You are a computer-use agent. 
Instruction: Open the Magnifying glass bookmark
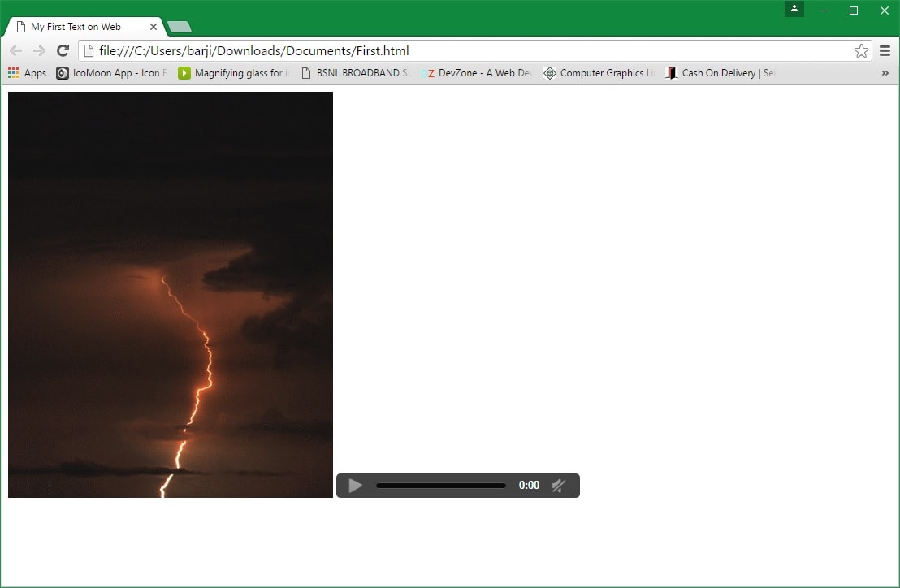233,73
